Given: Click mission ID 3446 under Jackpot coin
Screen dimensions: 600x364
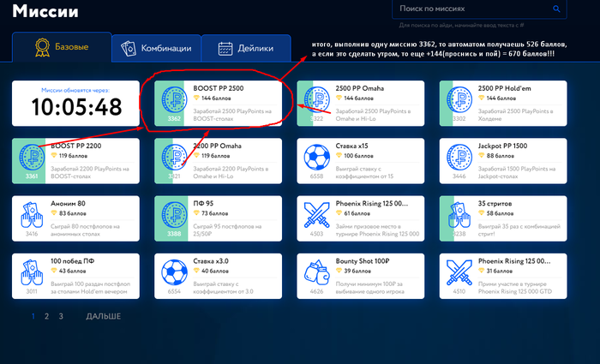Looking at the screenshot, I should point(459,176).
